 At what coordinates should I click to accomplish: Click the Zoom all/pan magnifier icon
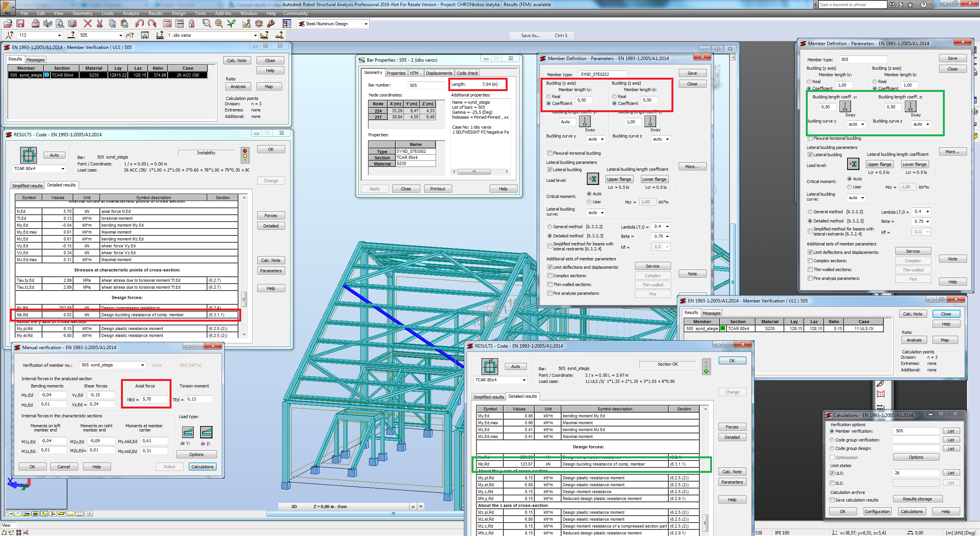click(x=219, y=24)
